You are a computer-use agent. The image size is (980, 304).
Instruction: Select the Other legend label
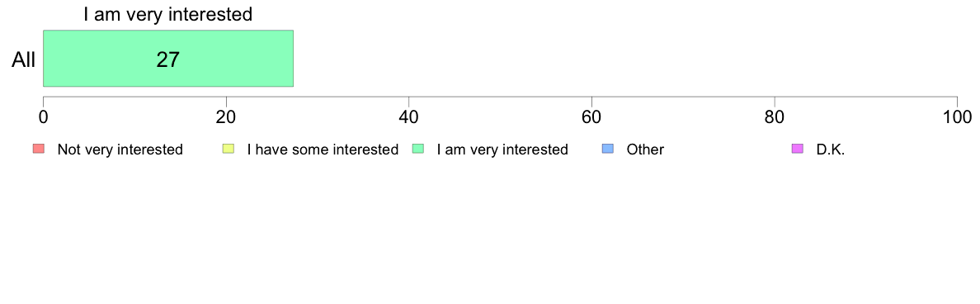[x=645, y=150]
